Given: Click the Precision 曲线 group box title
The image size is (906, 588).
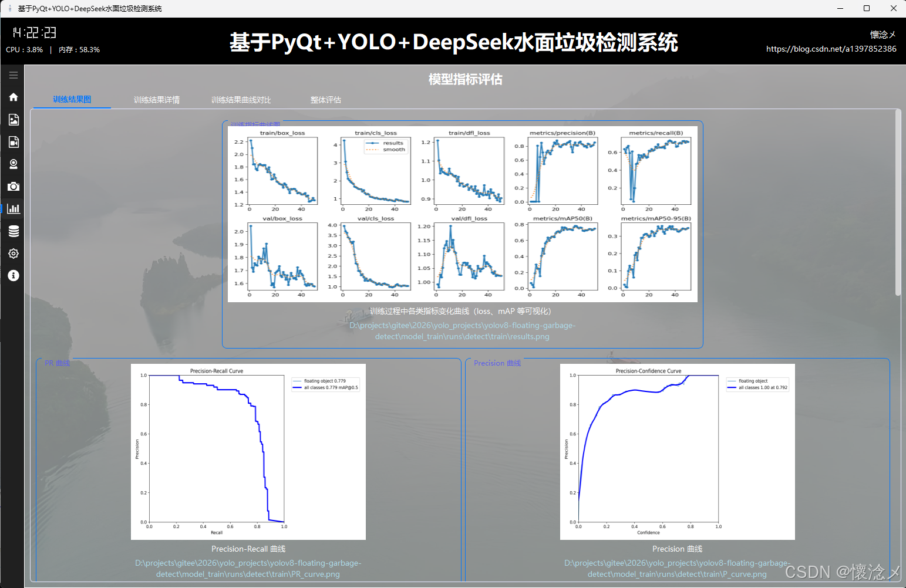Looking at the screenshot, I should (x=497, y=363).
